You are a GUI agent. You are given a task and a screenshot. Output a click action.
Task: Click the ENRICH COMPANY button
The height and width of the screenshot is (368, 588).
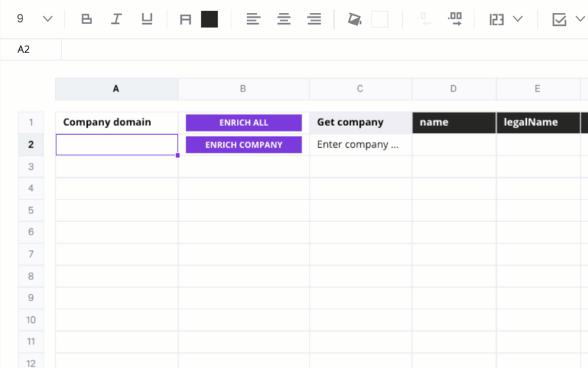click(x=244, y=144)
